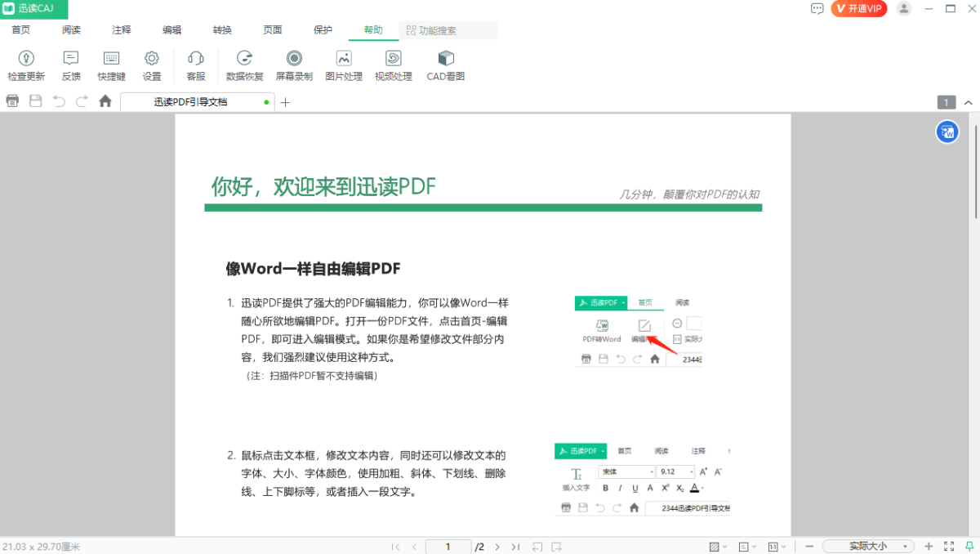Expand the page display mode dropdown arrow

pos(754,545)
